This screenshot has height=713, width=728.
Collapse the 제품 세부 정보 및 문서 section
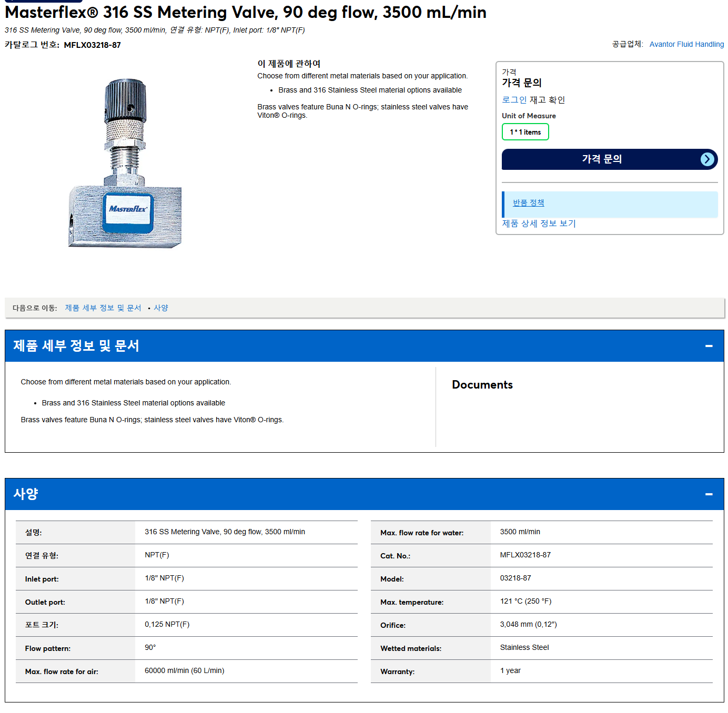pos(709,346)
